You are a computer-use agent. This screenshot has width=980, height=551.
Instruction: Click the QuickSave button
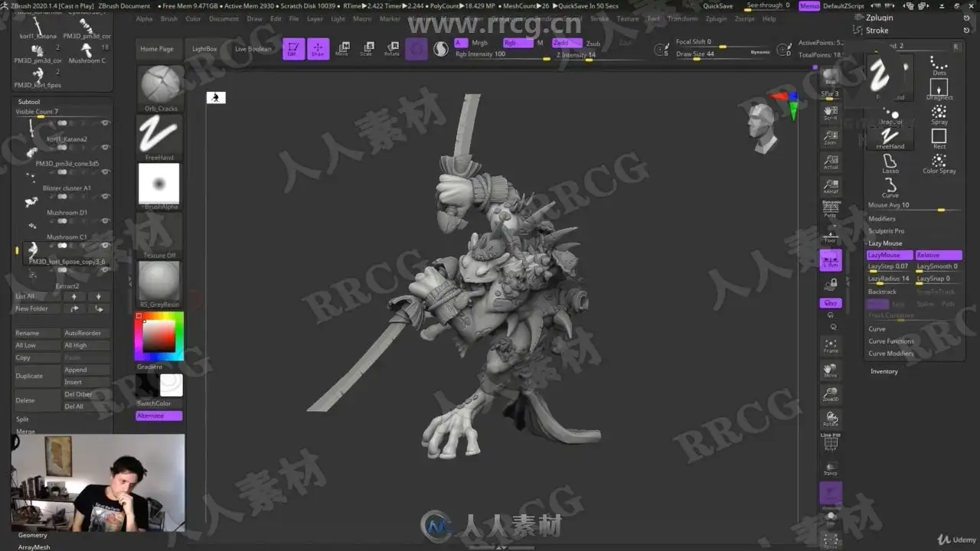718,5
